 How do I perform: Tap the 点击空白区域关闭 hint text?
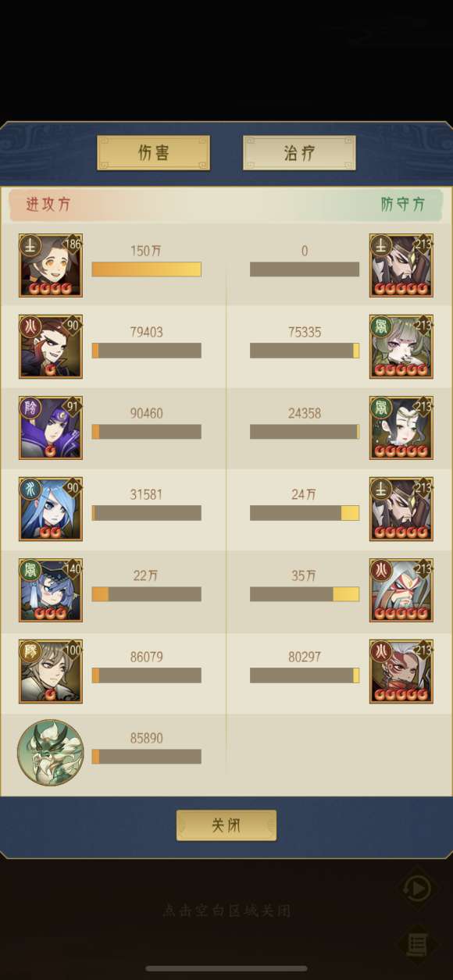[x=226, y=911]
